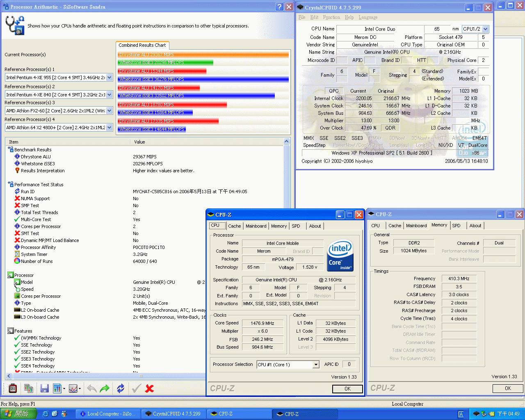Open Function menu in CrystalCPUID

tap(331, 17)
